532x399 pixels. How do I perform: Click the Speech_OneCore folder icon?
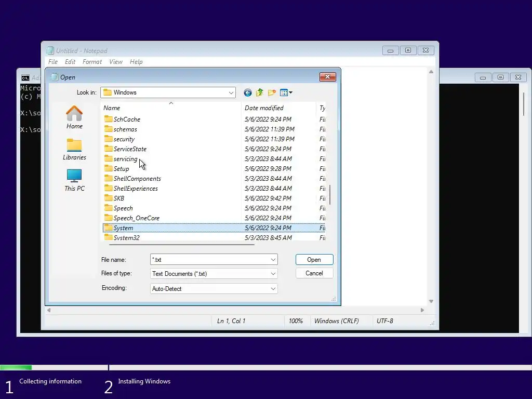tap(108, 218)
